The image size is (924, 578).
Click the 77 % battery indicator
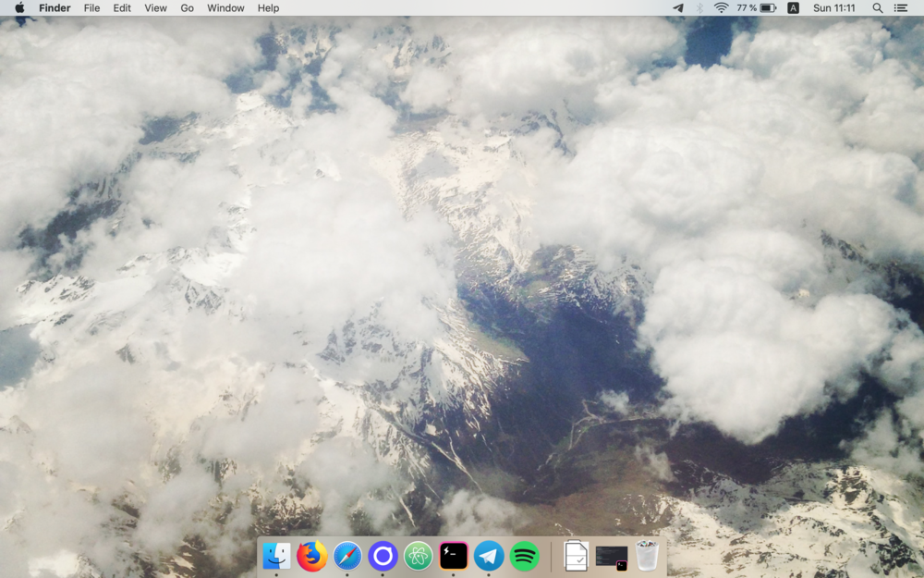(756, 7)
